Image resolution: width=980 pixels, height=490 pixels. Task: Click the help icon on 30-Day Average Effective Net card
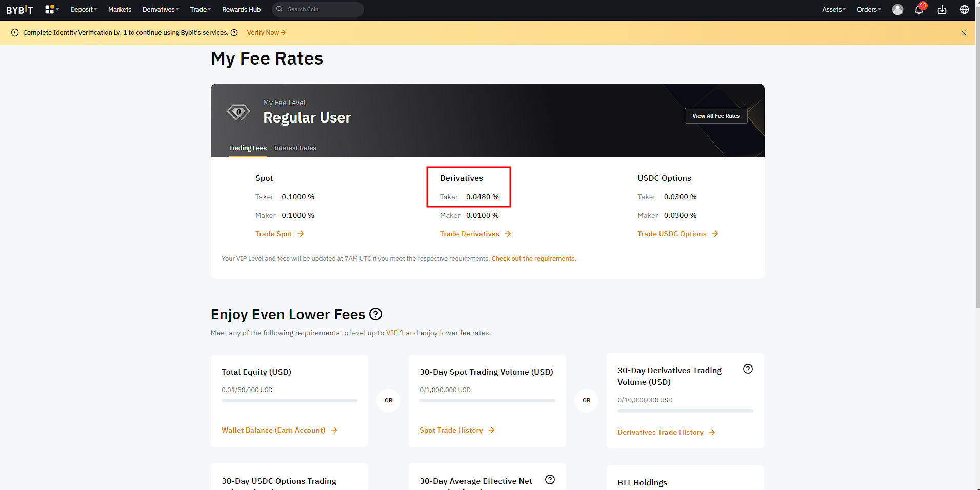(550, 480)
